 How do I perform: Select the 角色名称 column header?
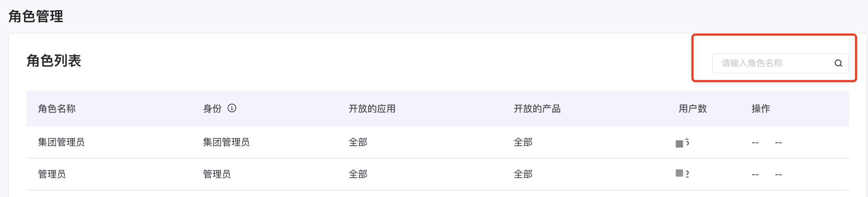pyautogui.click(x=57, y=109)
